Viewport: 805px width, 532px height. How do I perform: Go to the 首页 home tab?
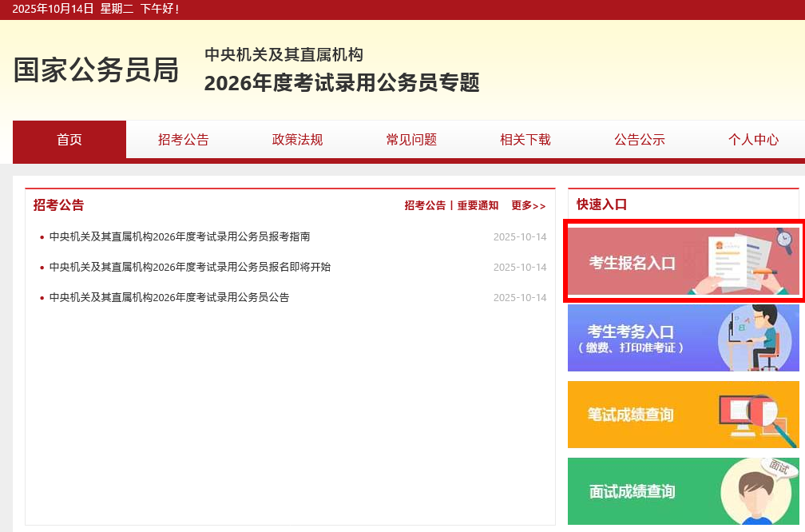pos(69,140)
